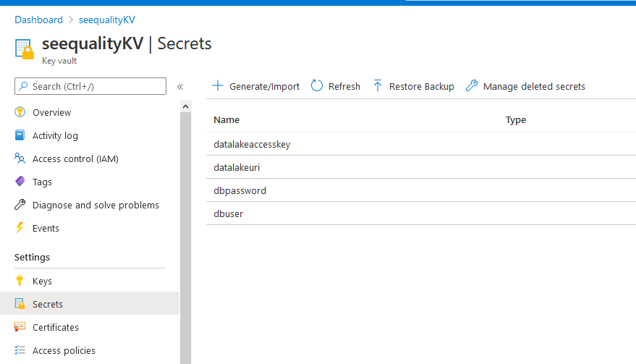Follow the Dashboard breadcrumb link

(38, 20)
